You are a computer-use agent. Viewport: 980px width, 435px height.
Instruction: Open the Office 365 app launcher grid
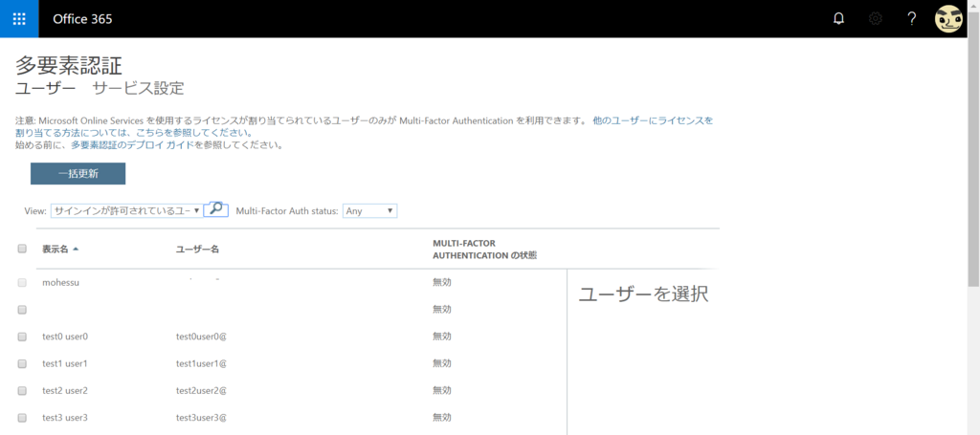(19, 19)
